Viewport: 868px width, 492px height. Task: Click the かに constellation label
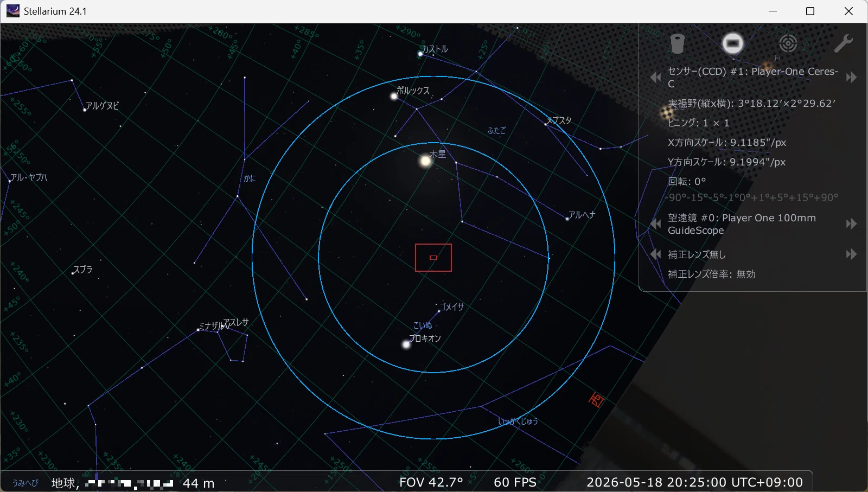coord(250,178)
